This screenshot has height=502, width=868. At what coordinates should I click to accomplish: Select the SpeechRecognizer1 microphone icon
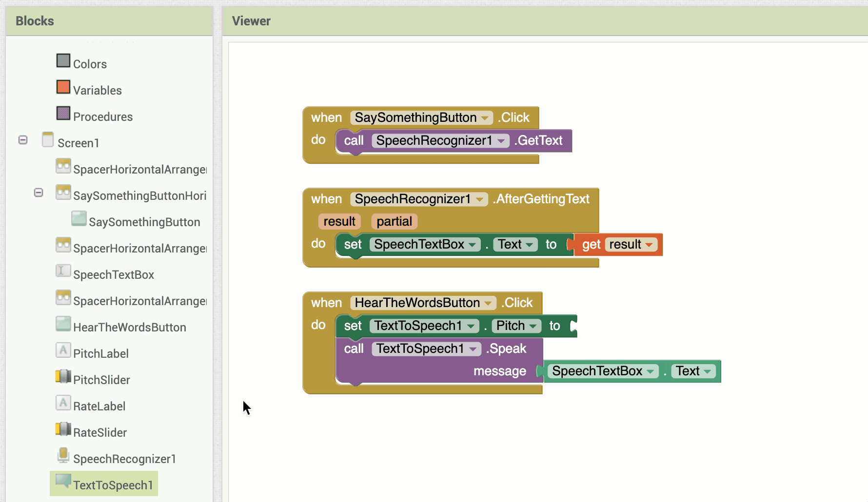(63, 455)
